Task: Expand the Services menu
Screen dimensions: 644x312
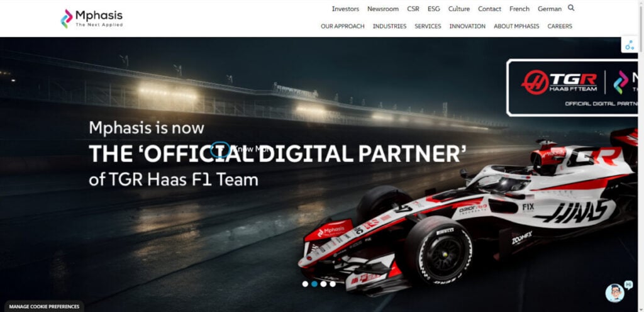Action: 428,26
